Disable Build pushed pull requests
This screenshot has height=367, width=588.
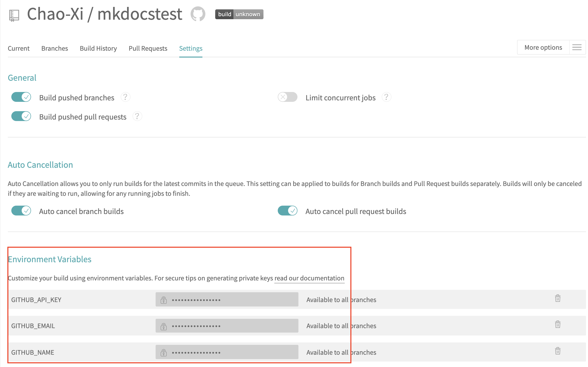(x=21, y=116)
